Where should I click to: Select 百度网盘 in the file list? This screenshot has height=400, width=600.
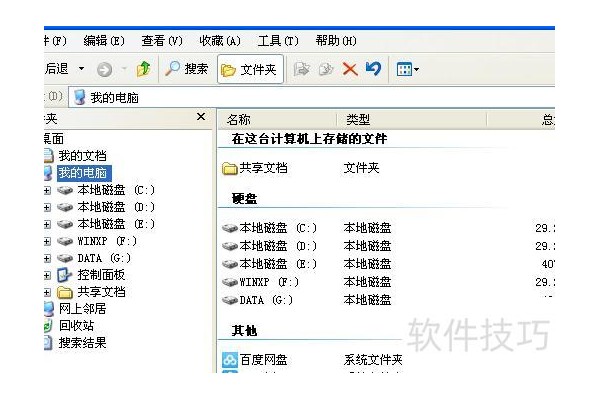coord(255,360)
